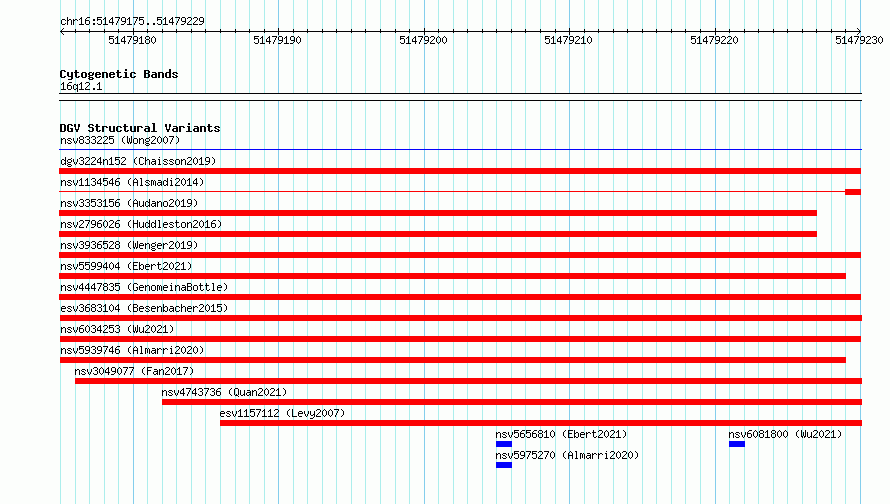Open dgv3224n152 (Chaisson2019) variant label
The image size is (890, 504).
[x=138, y=161]
